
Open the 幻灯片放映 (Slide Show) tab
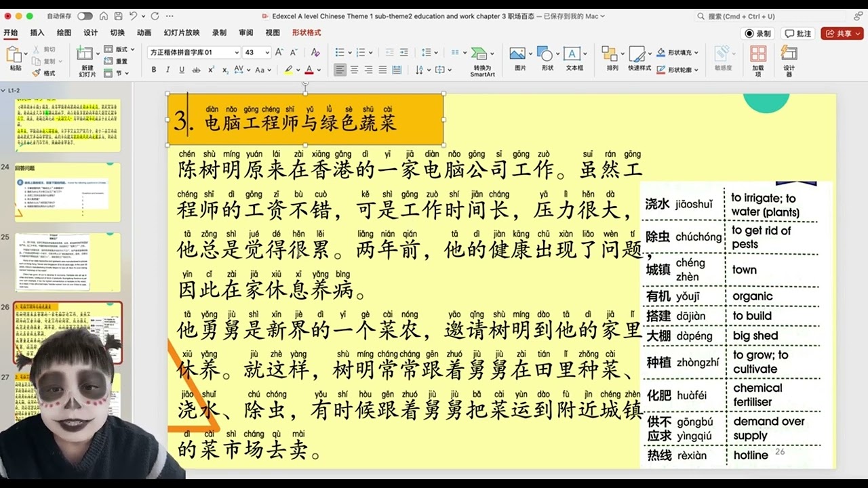click(181, 33)
